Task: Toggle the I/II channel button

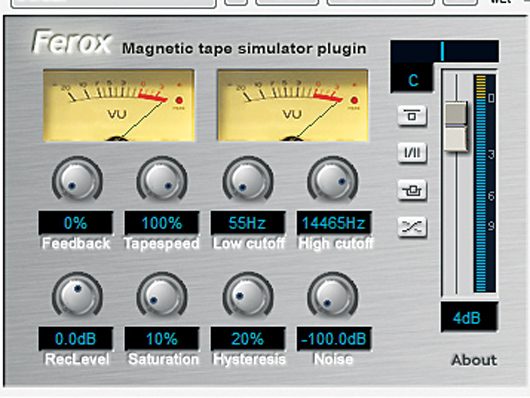Action: tap(412, 153)
